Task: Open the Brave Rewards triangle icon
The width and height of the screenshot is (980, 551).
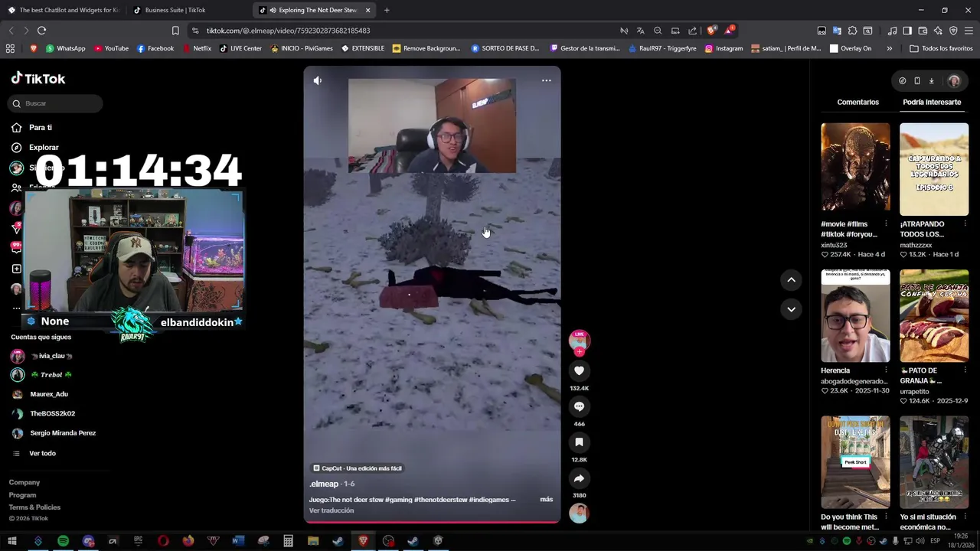Action: click(729, 31)
